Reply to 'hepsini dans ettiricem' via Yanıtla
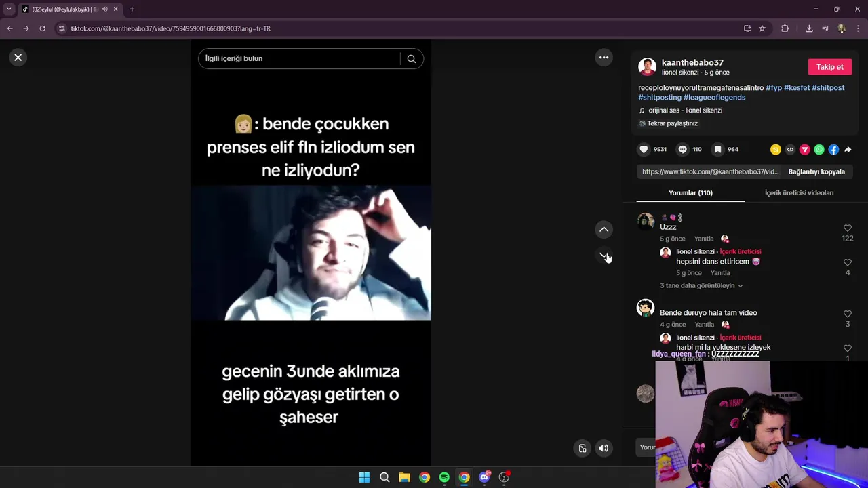The image size is (868, 488). (720, 272)
